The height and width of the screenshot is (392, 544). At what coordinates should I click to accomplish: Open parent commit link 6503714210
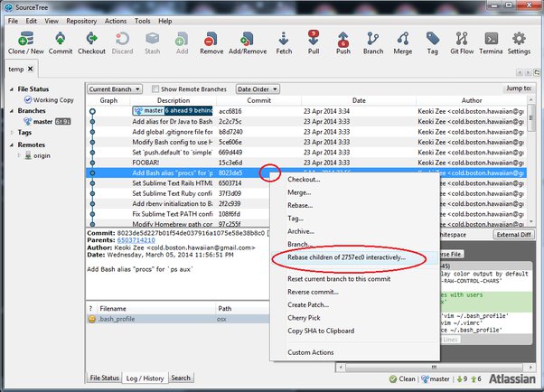[136, 240]
